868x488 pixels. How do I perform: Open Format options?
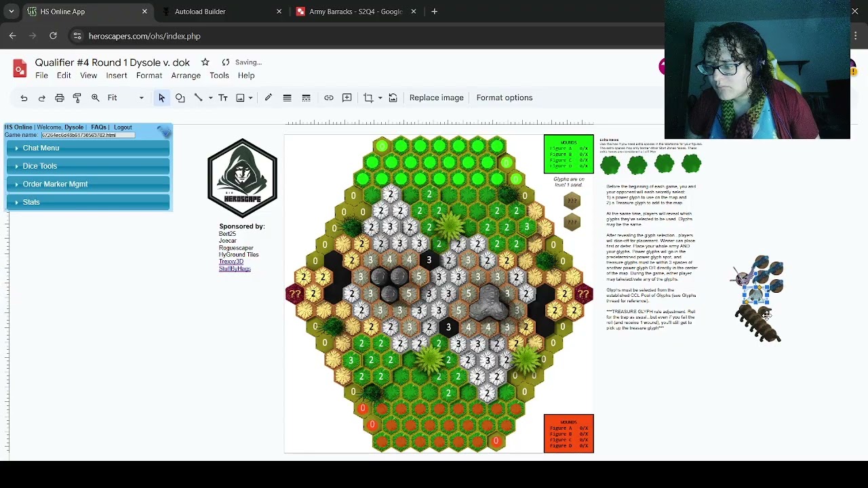(x=505, y=98)
